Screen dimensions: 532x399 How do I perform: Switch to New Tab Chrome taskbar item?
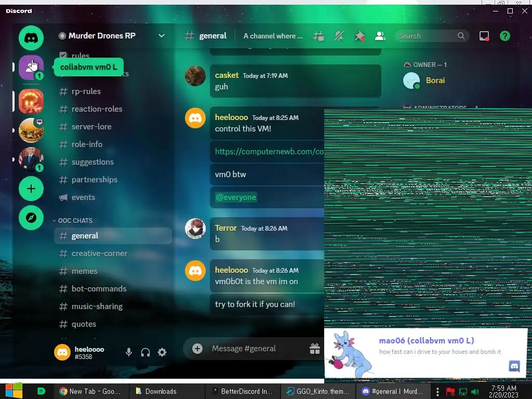pyautogui.click(x=90, y=391)
